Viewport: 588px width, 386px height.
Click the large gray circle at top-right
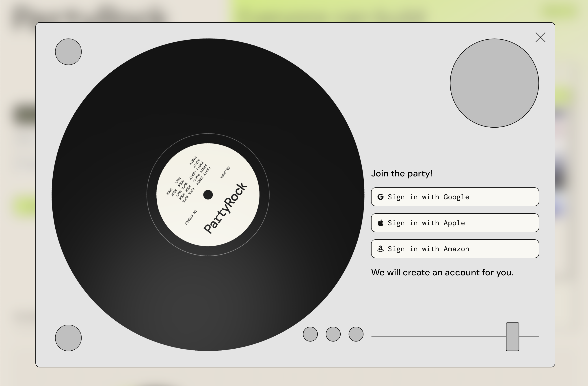[x=494, y=83]
